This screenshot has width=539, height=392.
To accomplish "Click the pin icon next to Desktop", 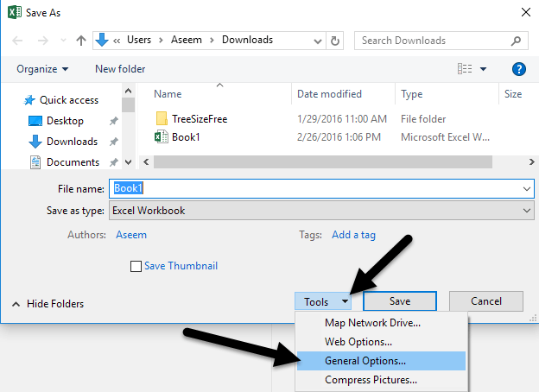I will (113, 121).
